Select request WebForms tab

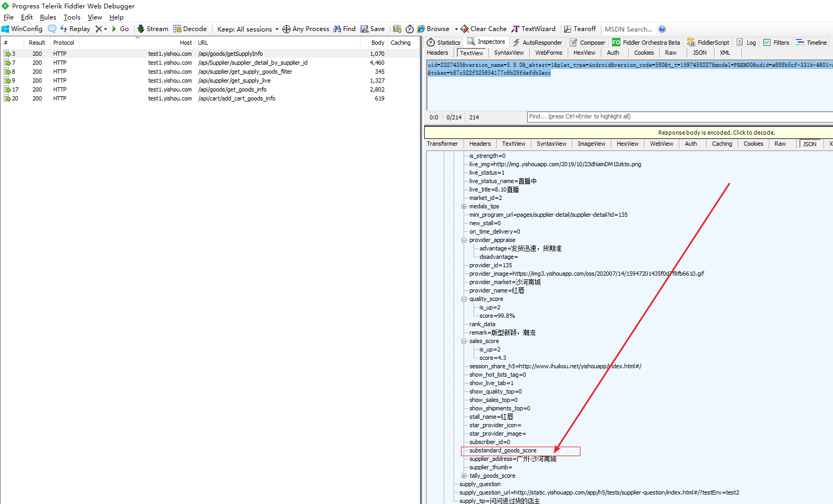(x=549, y=53)
